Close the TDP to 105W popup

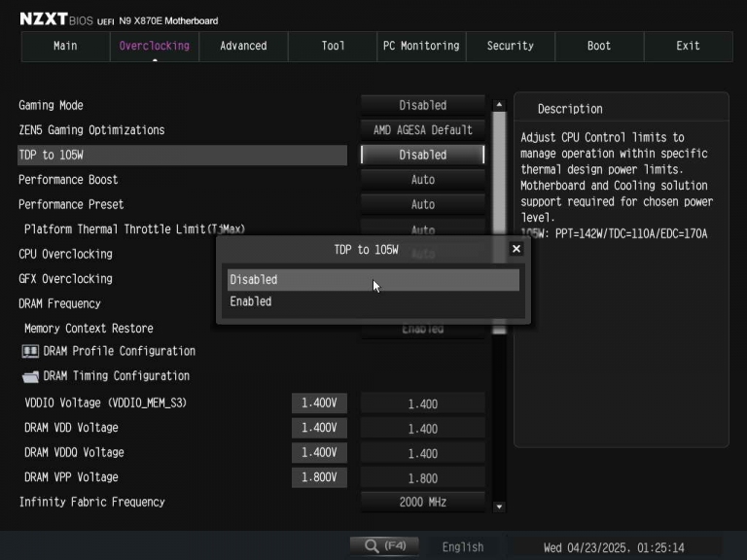(x=516, y=249)
